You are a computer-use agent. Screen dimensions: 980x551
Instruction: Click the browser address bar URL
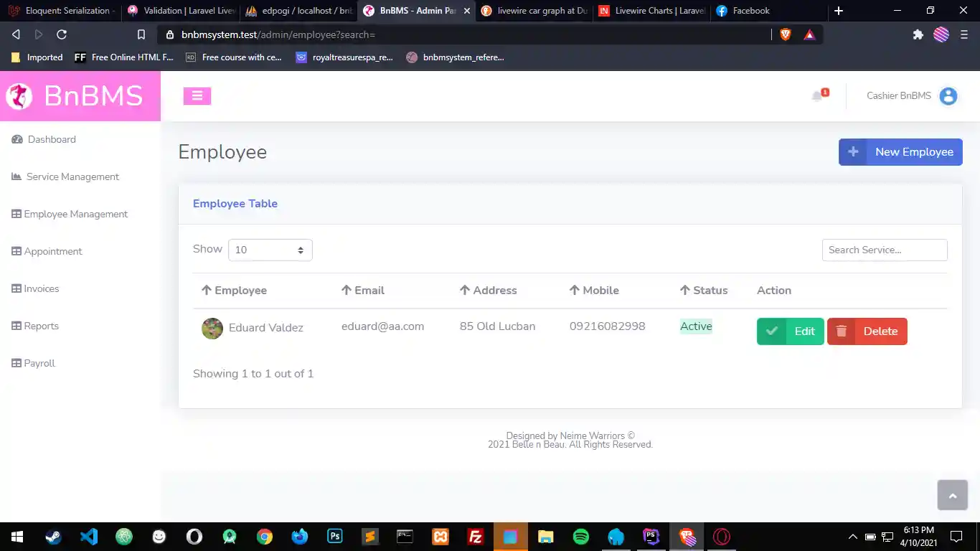(278, 34)
